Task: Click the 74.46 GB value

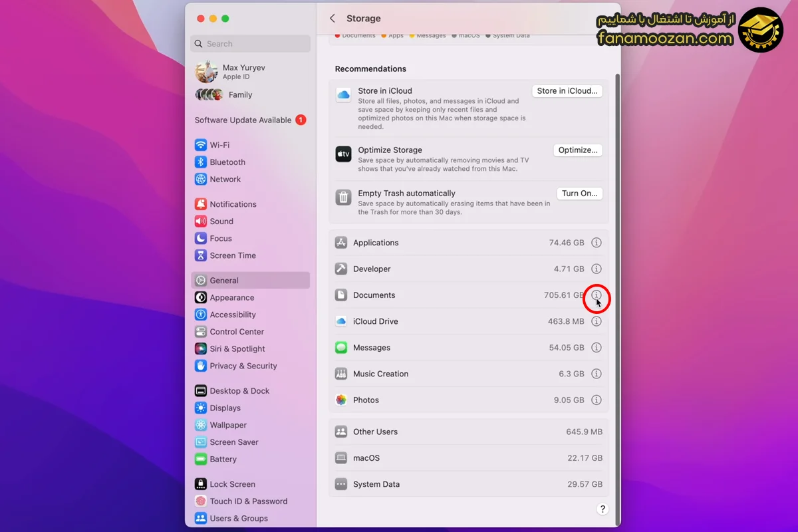Action: point(567,243)
